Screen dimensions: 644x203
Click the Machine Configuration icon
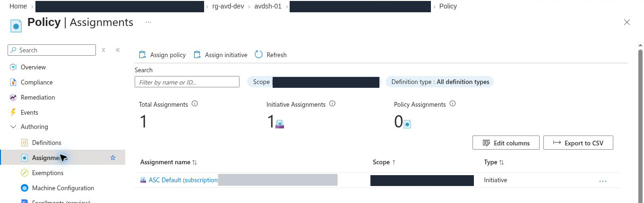(x=25, y=188)
